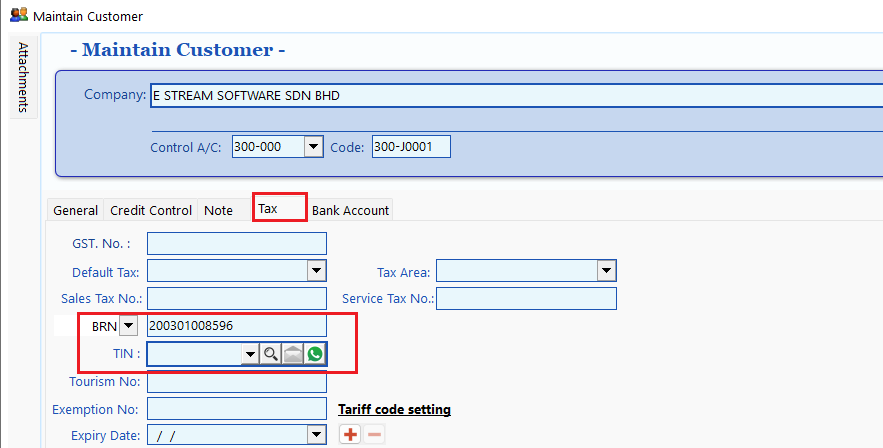Click the TIN search magnifier icon
The width and height of the screenshot is (883, 448).
point(271,354)
